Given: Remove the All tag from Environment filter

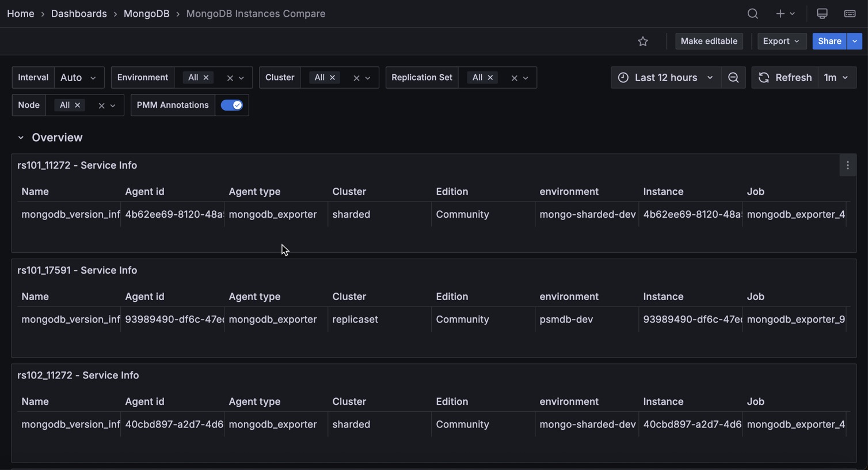Looking at the screenshot, I should click(x=206, y=78).
